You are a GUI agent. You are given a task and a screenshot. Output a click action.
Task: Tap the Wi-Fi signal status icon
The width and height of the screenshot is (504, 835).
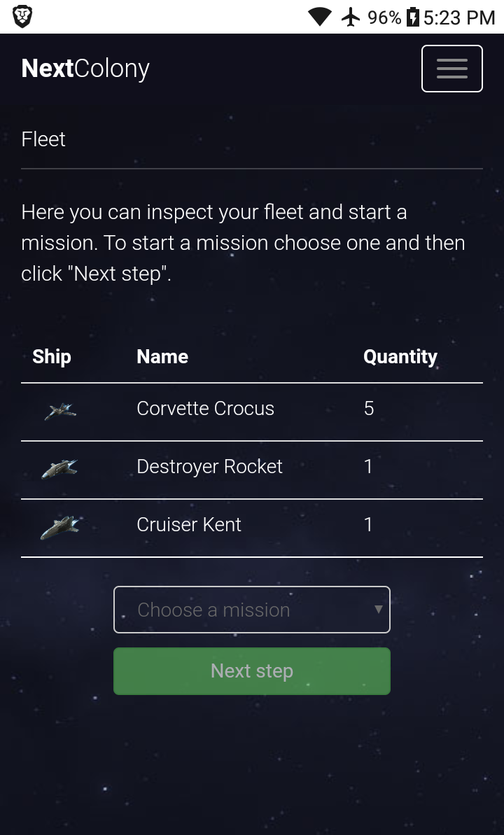click(x=320, y=17)
